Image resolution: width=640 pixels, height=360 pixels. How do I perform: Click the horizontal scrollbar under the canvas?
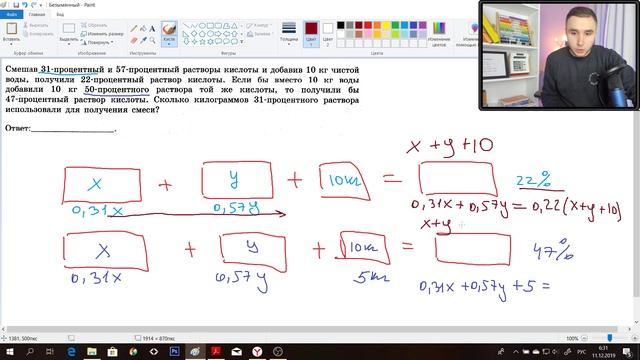312,329
